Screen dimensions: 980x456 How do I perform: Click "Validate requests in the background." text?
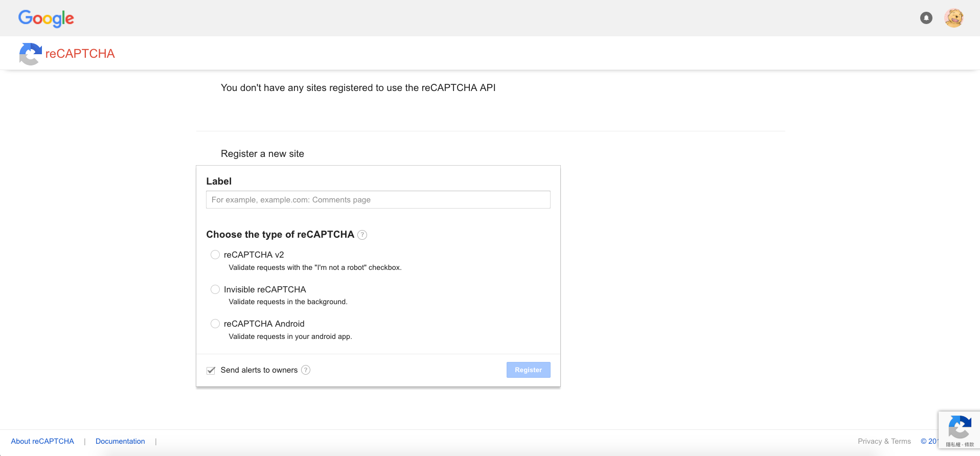pyautogui.click(x=288, y=302)
